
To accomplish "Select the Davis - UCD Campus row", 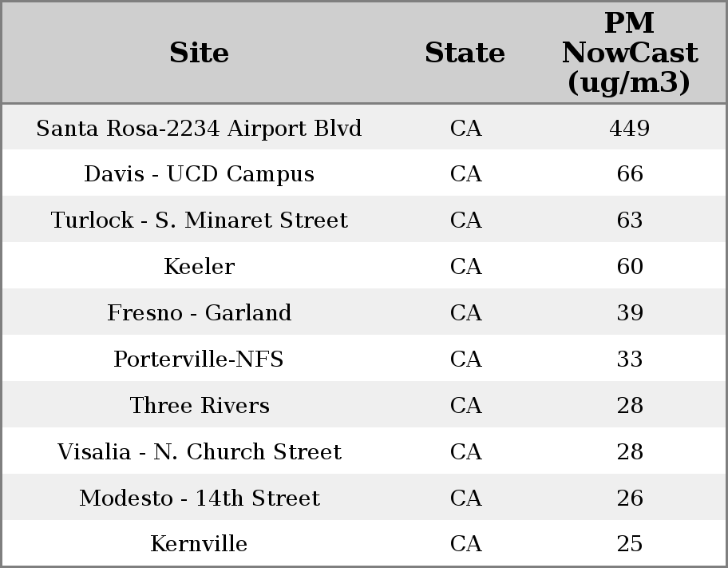I will pyautogui.click(x=199, y=174).
